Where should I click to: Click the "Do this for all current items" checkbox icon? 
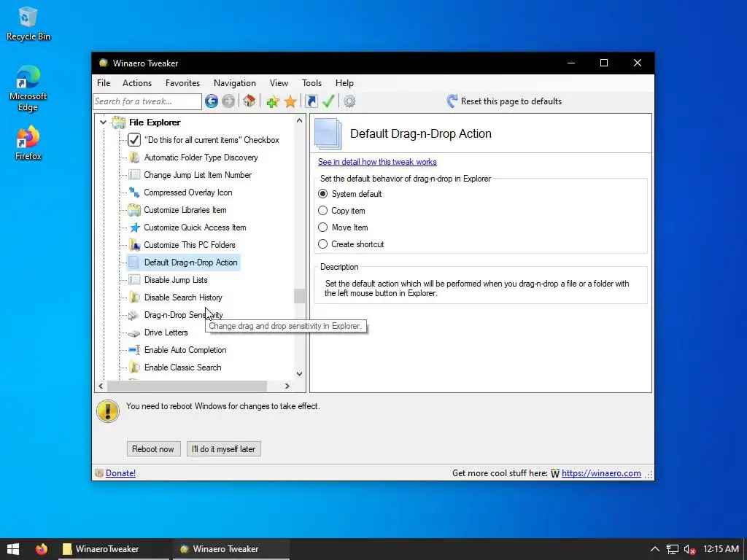[x=134, y=140]
